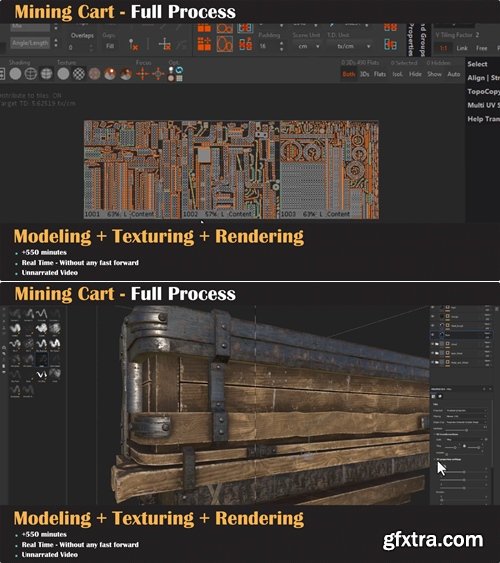Viewport: 500px width, 563px height.
Task: Select UV tile 1002 in the viewport
Action: 230,169
